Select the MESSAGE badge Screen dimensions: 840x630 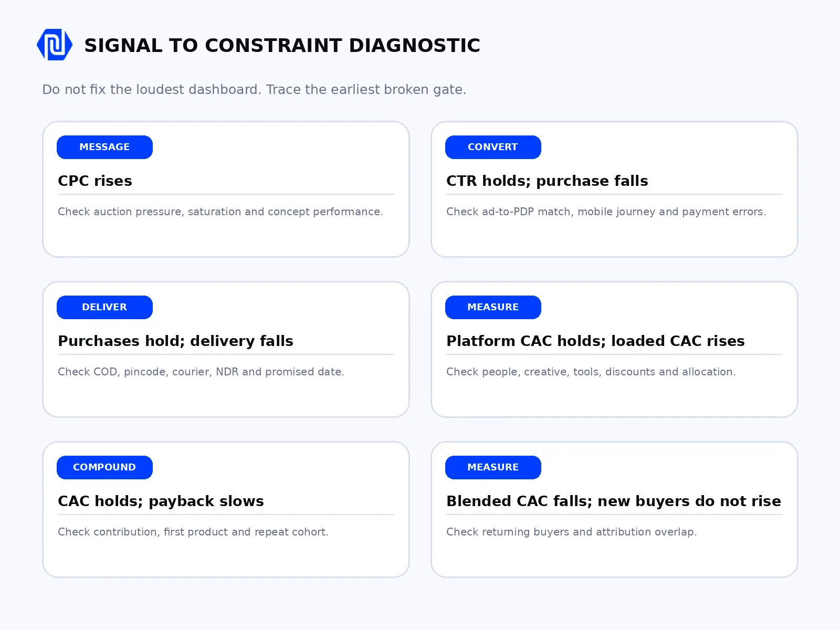point(104,147)
